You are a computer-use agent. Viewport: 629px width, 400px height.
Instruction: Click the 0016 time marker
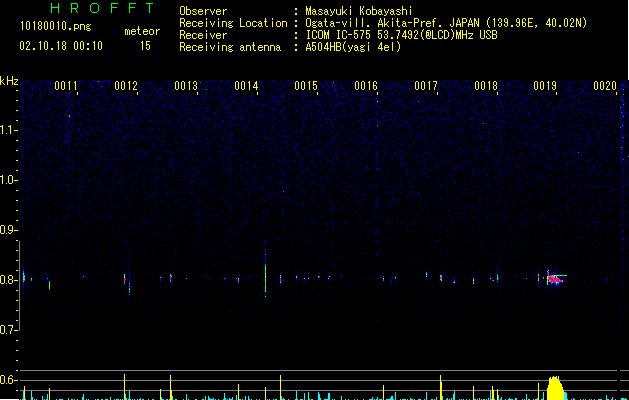click(x=366, y=86)
